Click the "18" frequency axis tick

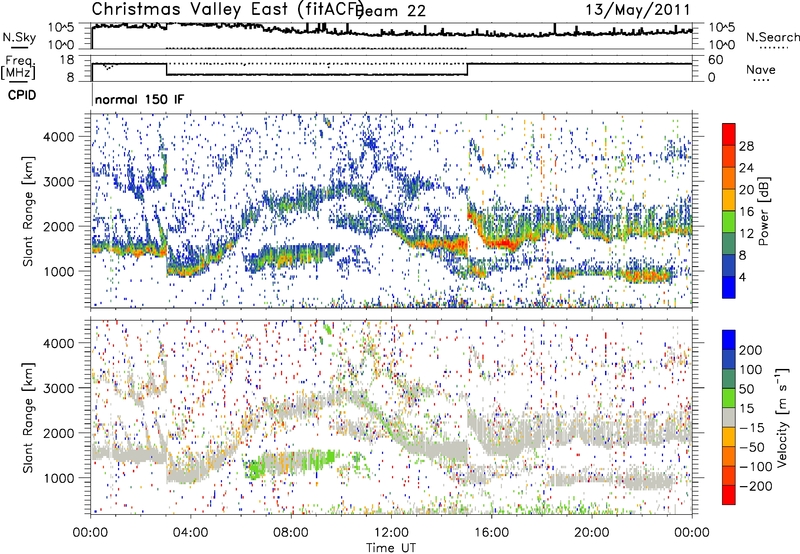66,60
